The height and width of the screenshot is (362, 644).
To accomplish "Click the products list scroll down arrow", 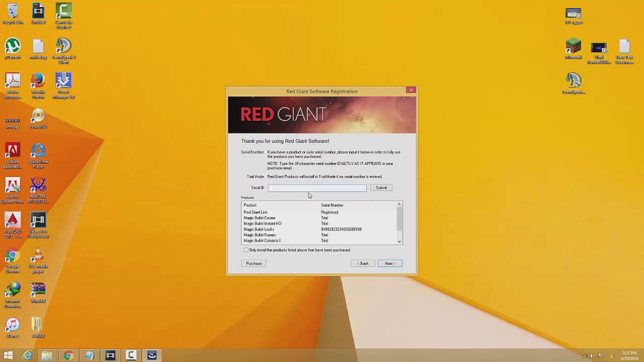I will pyautogui.click(x=399, y=241).
